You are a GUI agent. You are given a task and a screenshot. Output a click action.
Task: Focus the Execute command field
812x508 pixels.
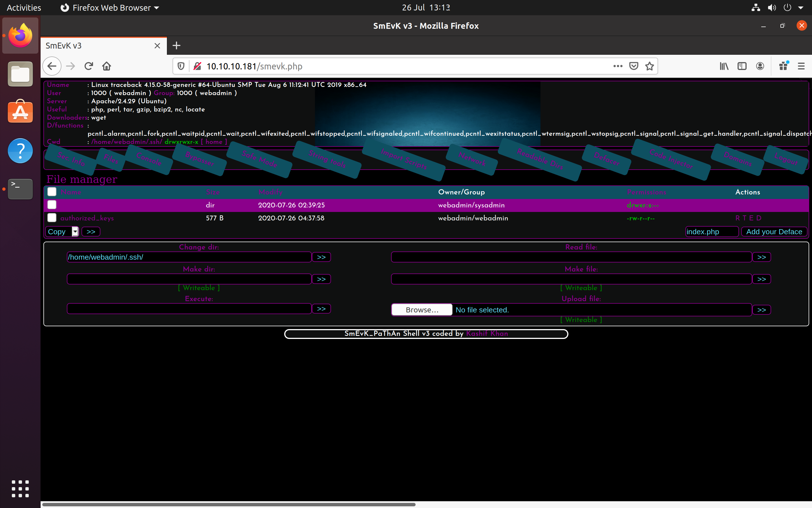[189, 309]
